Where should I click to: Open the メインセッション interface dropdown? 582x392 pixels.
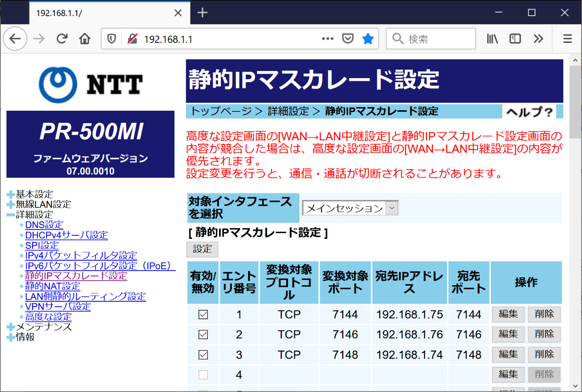point(350,208)
